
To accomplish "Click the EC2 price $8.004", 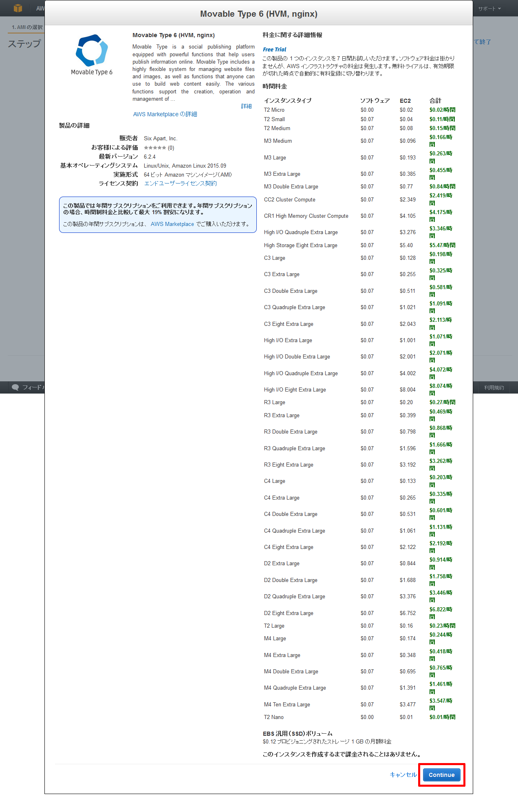I will pyautogui.click(x=408, y=390).
